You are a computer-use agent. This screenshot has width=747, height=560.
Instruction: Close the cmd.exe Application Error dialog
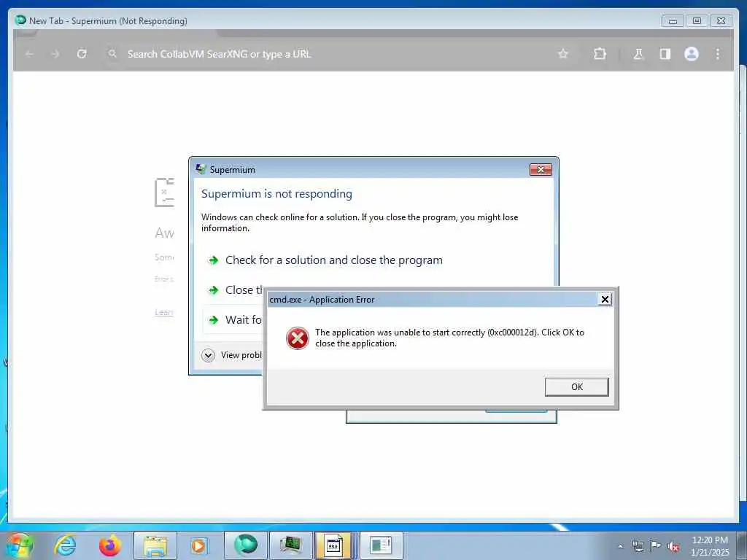605,299
